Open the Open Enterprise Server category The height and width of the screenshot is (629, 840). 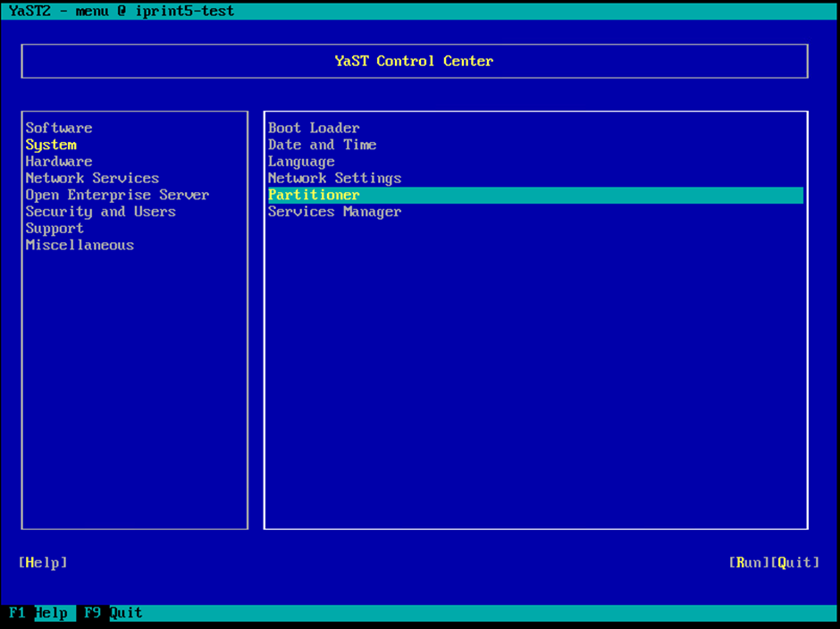click(x=117, y=195)
